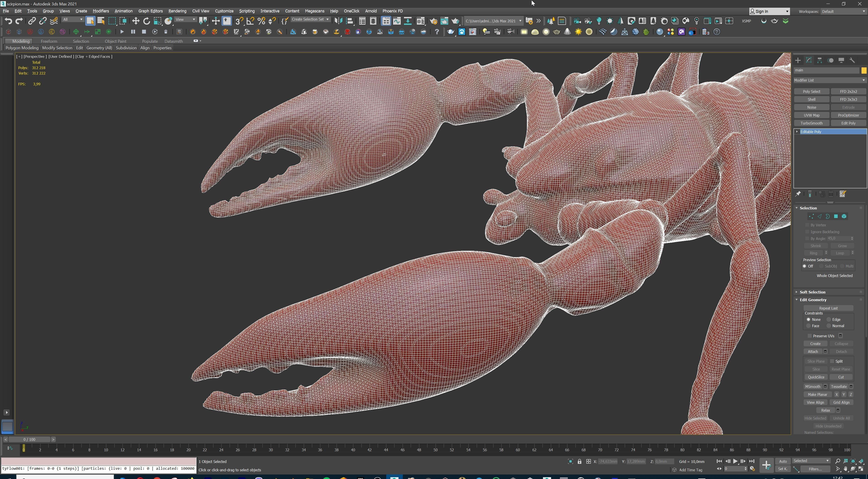868x479 pixels.
Task: Enable the By Vertex checkbox
Action: coord(807,225)
